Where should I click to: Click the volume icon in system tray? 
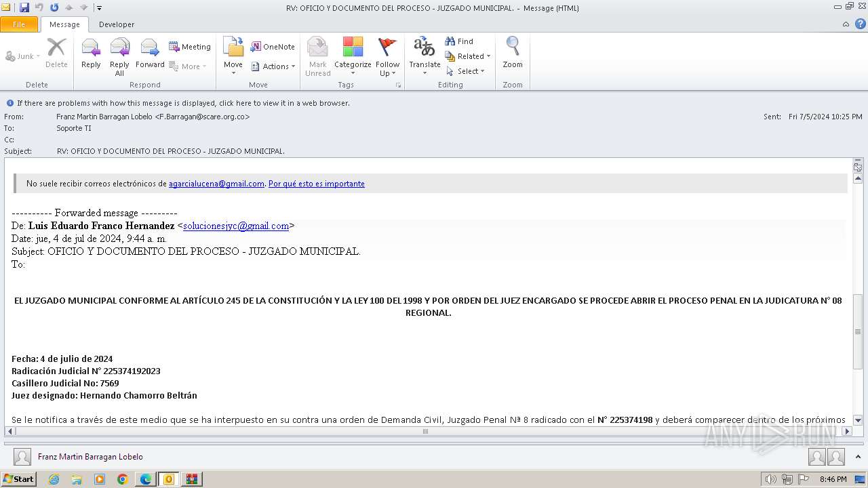coord(770,479)
